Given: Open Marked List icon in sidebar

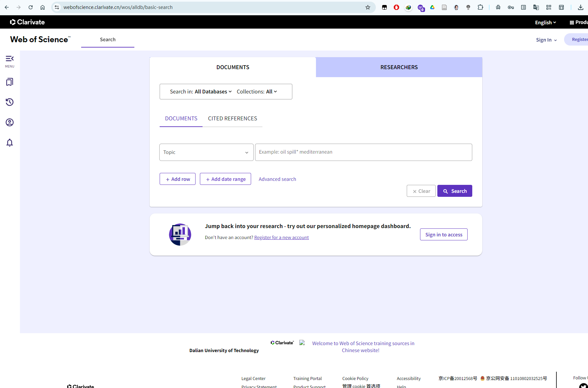Looking at the screenshot, I should pyautogui.click(x=10, y=82).
